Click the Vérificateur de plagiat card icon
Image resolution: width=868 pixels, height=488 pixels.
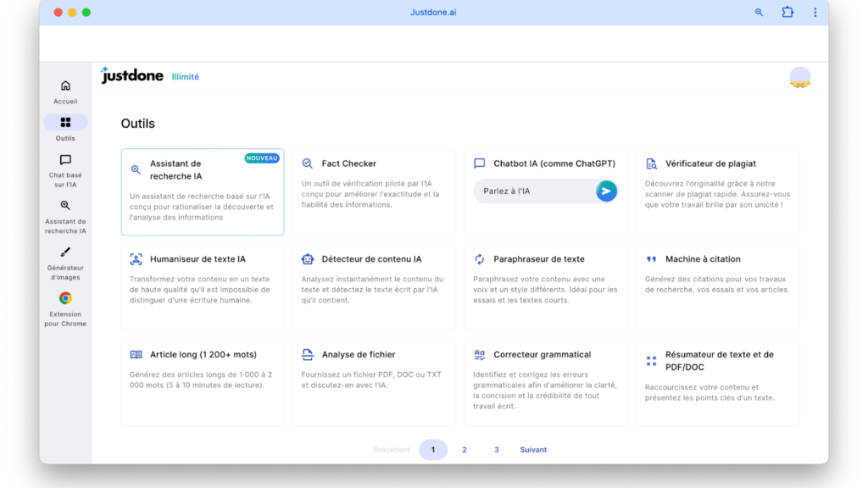pyautogui.click(x=652, y=164)
